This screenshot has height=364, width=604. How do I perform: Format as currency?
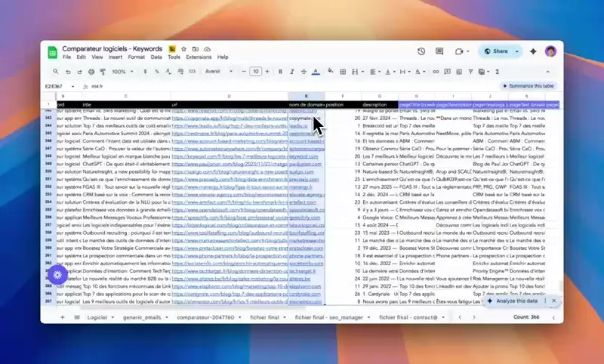click(x=145, y=72)
